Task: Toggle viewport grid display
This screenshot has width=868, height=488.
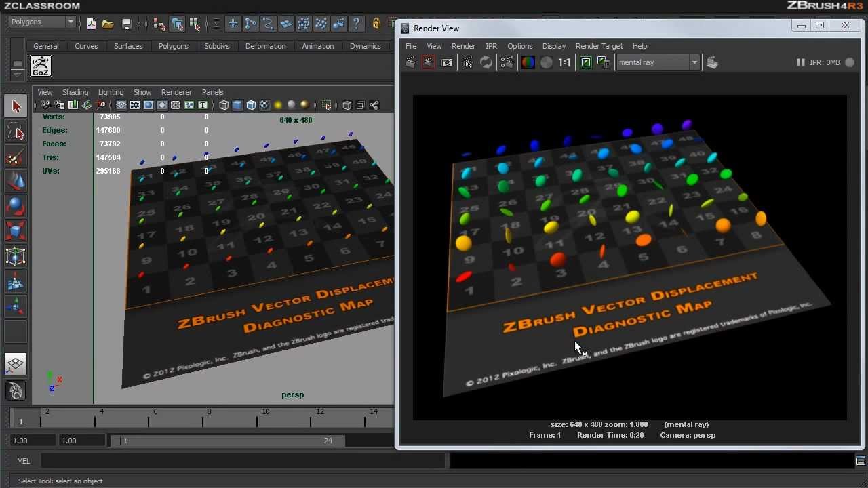Action: [x=121, y=105]
